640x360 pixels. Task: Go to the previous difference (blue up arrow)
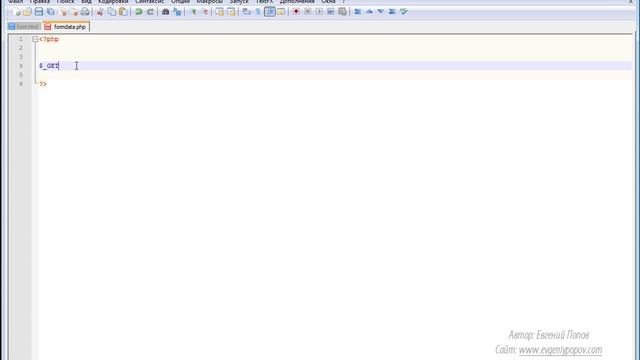click(x=369, y=12)
